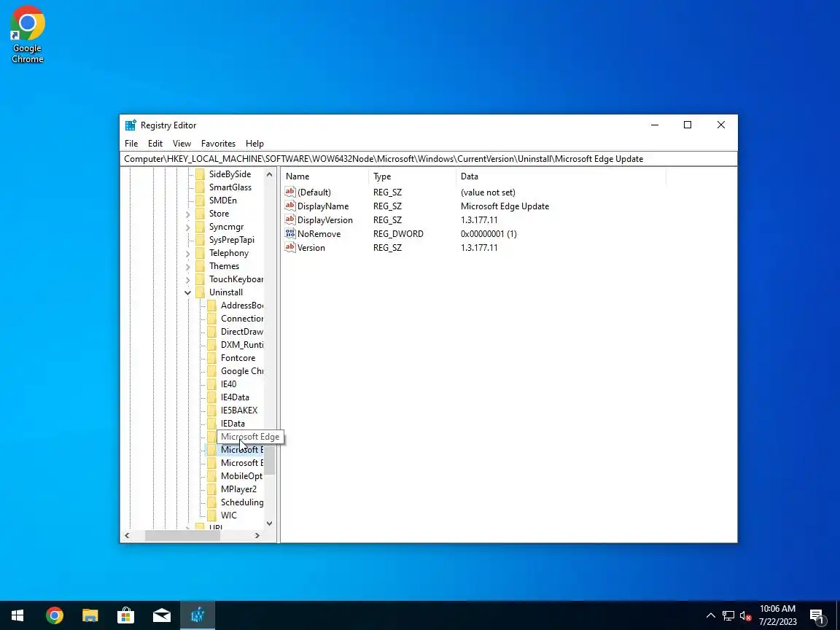Expand the TouchKeyboard key

(x=187, y=280)
